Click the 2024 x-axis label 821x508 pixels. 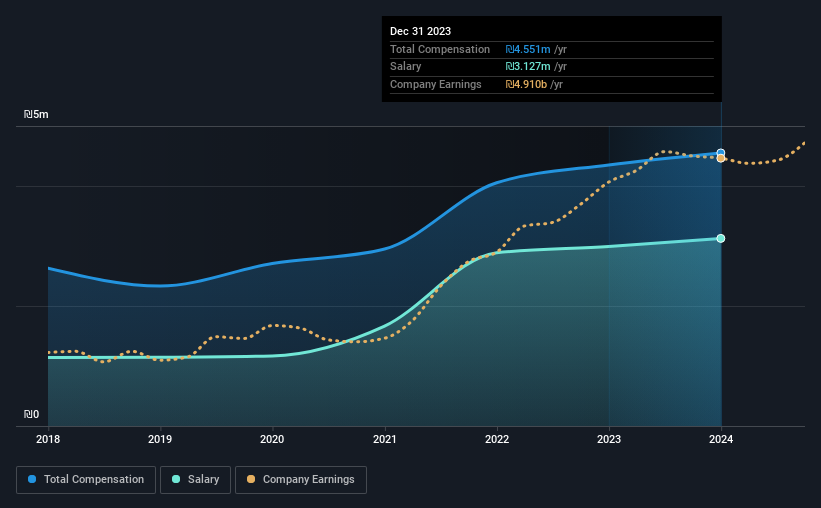pos(720,439)
